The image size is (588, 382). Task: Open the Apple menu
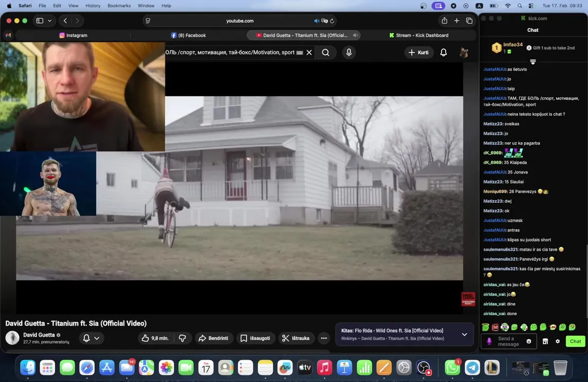pyautogui.click(x=9, y=6)
